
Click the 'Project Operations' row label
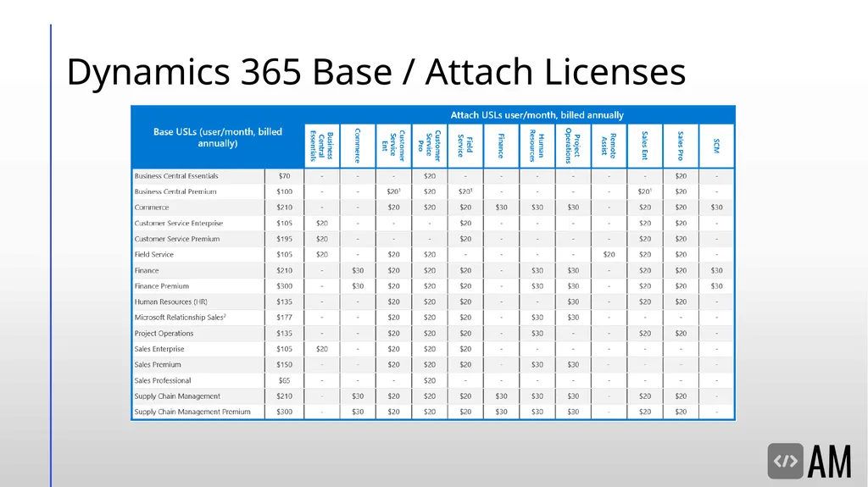(x=164, y=333)
